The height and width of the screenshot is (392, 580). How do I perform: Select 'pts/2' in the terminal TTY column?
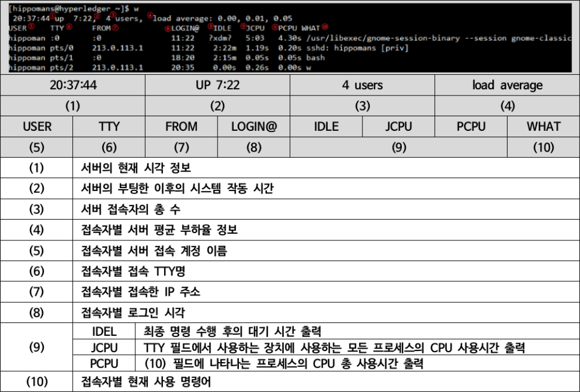pos(62,67)
